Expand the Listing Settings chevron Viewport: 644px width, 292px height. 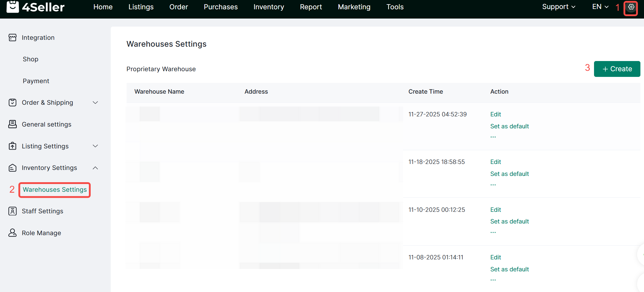pos(95,146)
